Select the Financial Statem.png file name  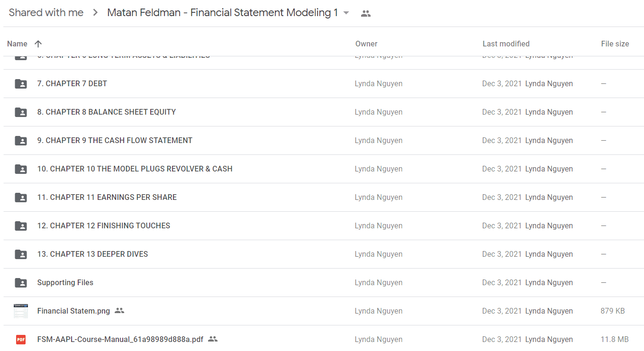tap(73, 311)
